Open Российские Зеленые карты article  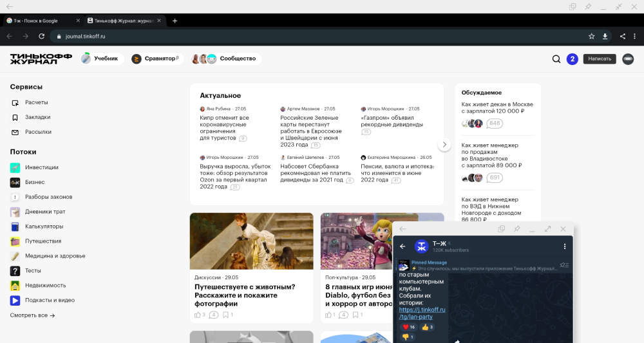311,131
